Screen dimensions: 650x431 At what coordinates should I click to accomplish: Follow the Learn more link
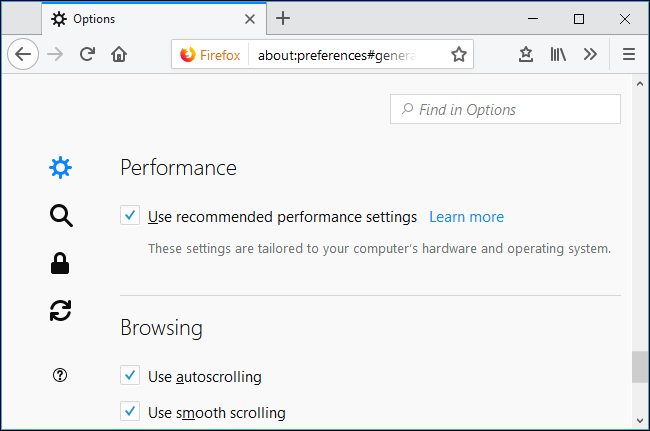[466, 217]
